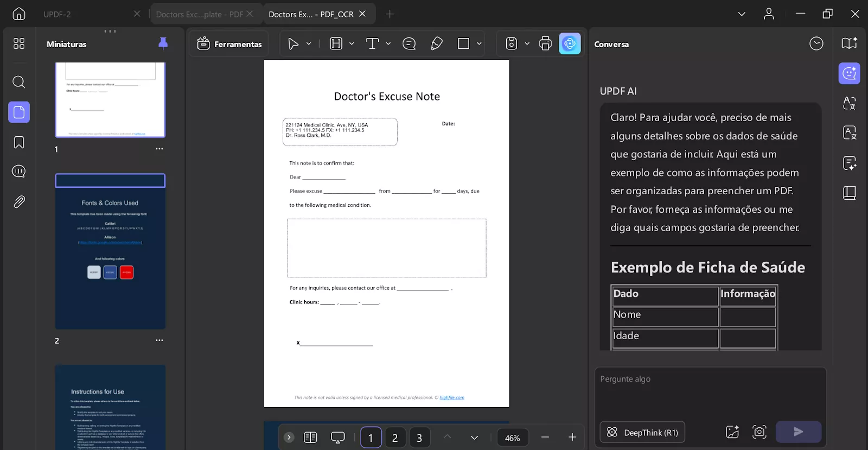Expand the text tool dropdown arrow
The height and width of the screenshot is (450, 868).
click(x=388, y=43)
